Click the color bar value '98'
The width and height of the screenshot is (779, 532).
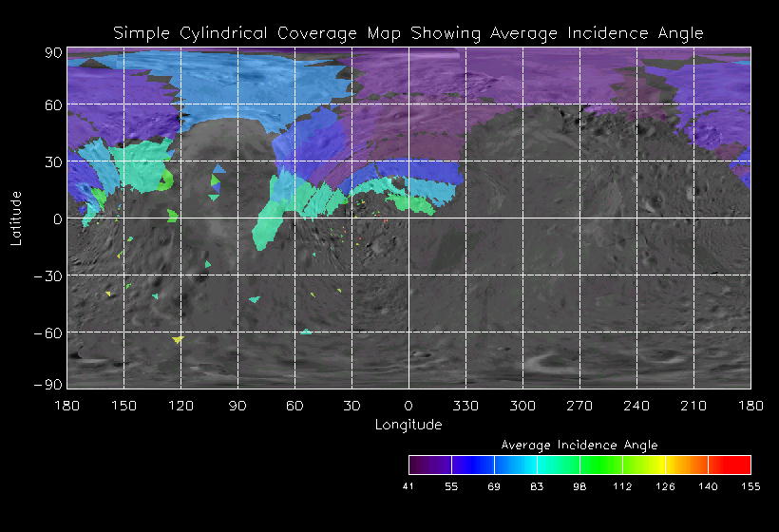click(579, 486)
